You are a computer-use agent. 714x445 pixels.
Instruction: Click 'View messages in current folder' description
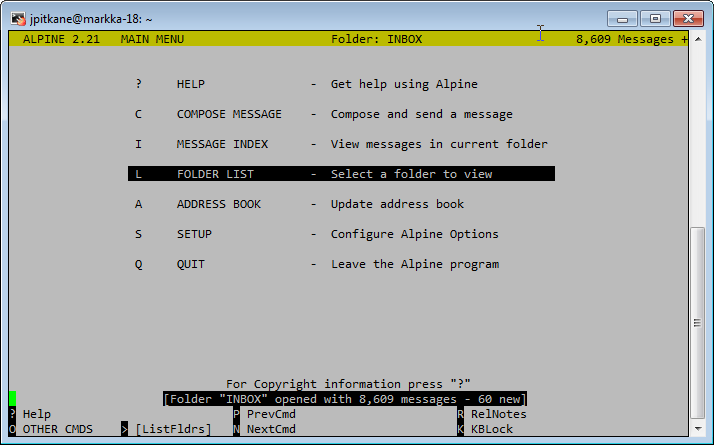pyautogui.click(x=439, y=144)
